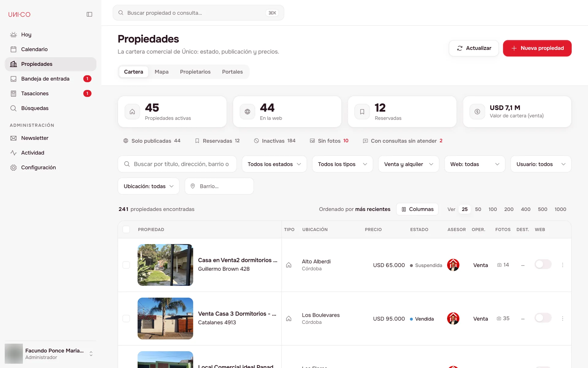Toggle web switch for Alto Alberdi property

point(543,264)
